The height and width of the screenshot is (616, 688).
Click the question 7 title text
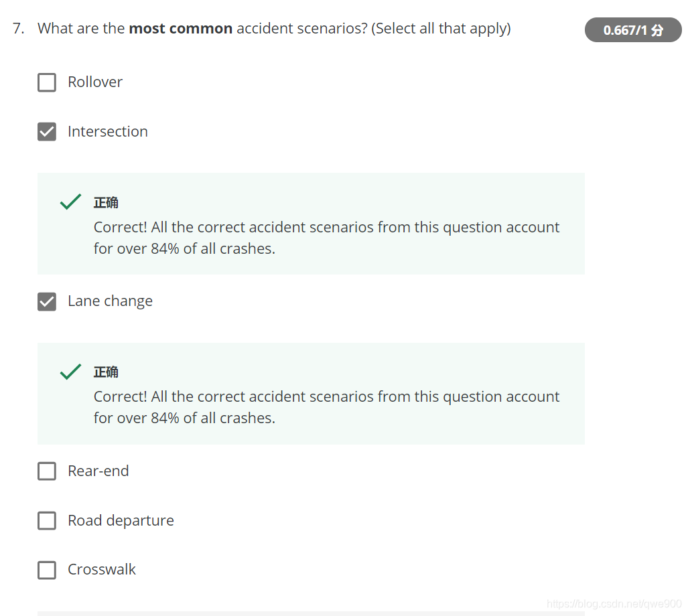274,29
